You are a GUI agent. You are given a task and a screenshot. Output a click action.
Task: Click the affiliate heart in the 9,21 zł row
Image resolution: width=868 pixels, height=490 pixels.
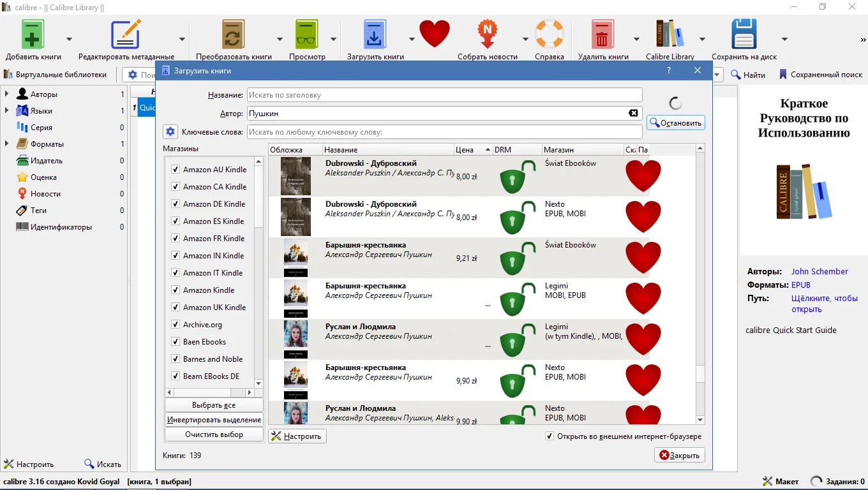(x=643, y=258)
